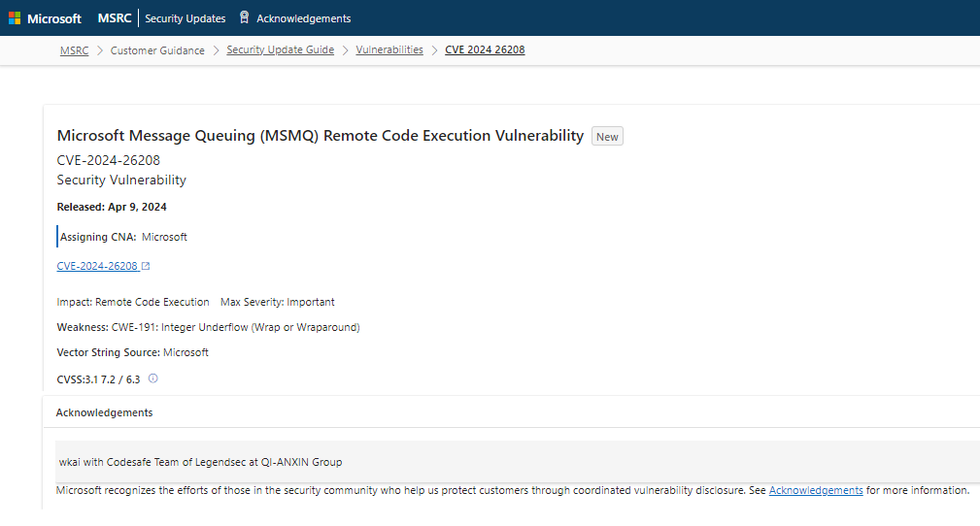Click the Microsoft four-square logo icon

coord(15,18)
